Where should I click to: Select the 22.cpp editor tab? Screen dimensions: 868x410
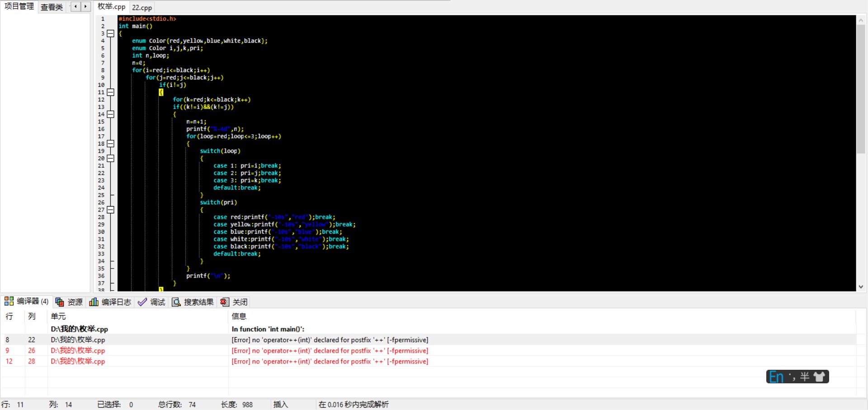142,8
